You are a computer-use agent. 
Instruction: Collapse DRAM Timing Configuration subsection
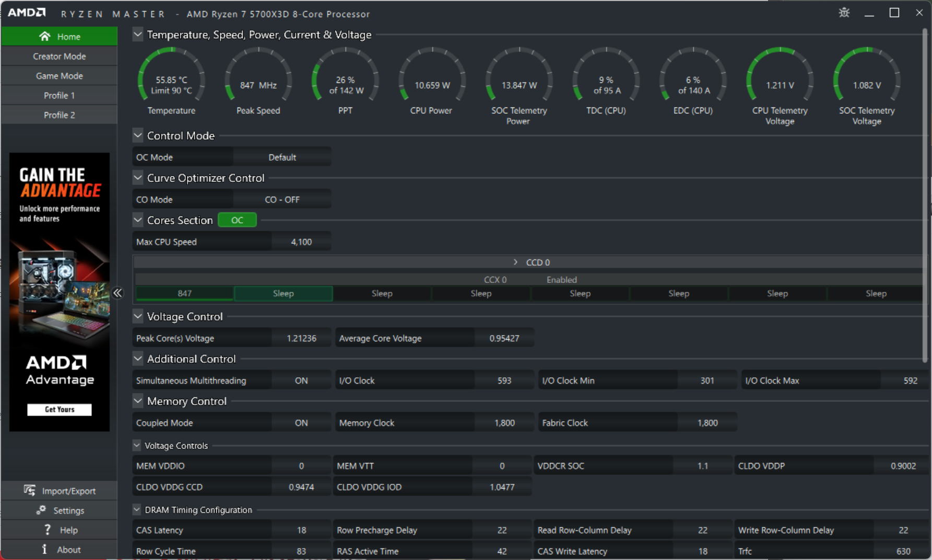(x=137, y=509)
